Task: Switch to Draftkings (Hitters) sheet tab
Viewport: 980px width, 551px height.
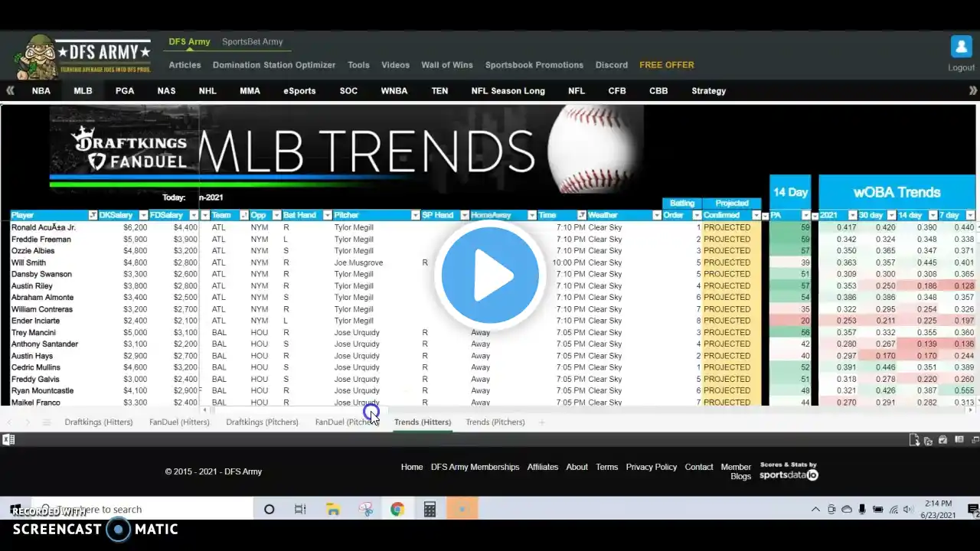Action: click(x=99, y=422)
